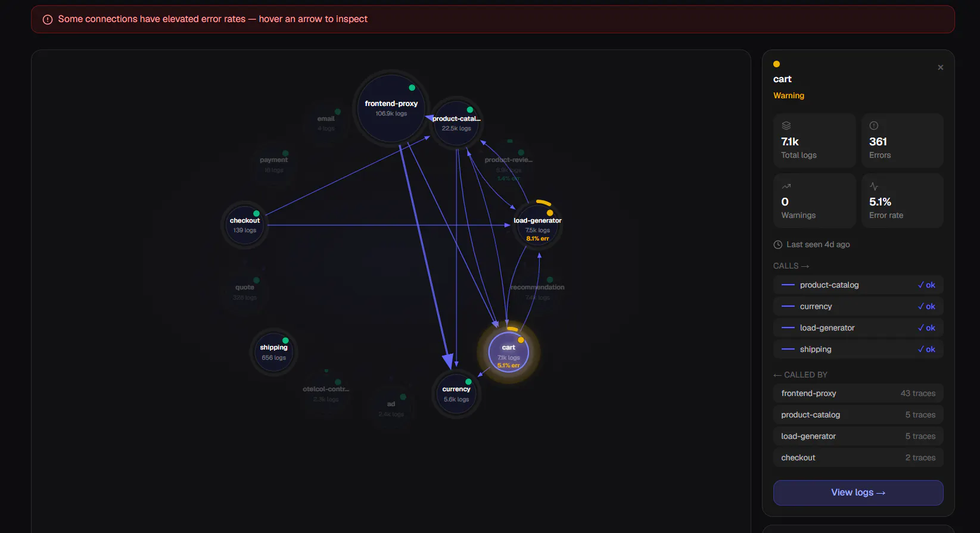980x533 pixels.
Task: Click the cart panel title
Action: 782,79
